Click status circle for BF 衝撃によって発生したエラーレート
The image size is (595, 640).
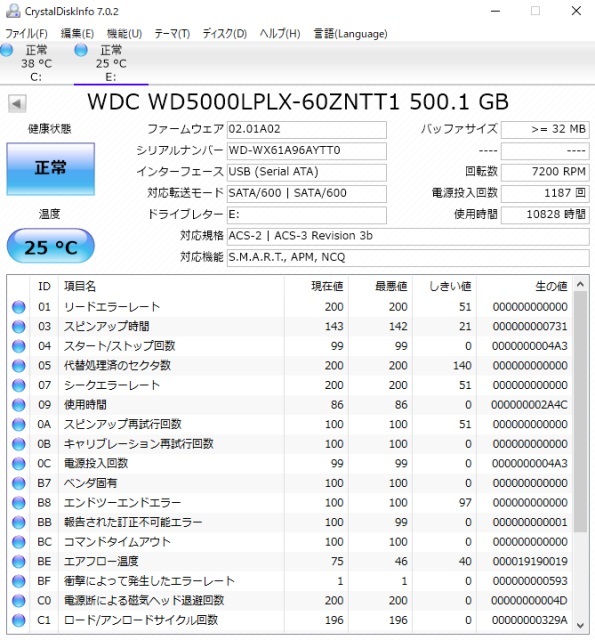point(18,581)
